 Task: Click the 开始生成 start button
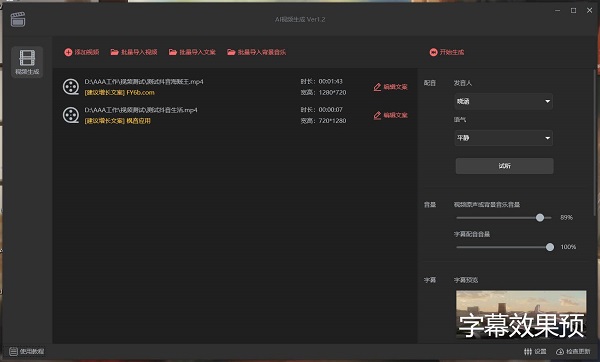point(447,52)
